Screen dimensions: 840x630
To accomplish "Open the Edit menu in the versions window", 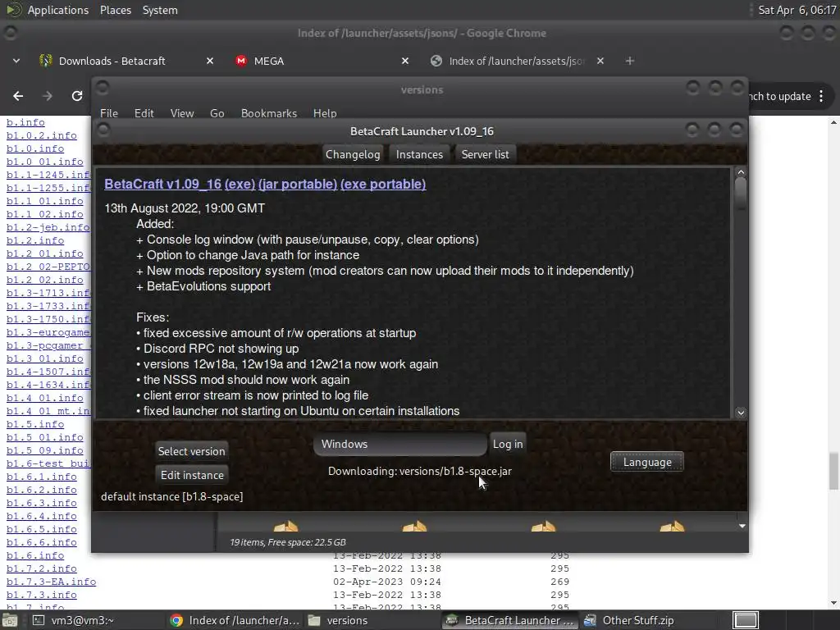I will coord(144,113).
